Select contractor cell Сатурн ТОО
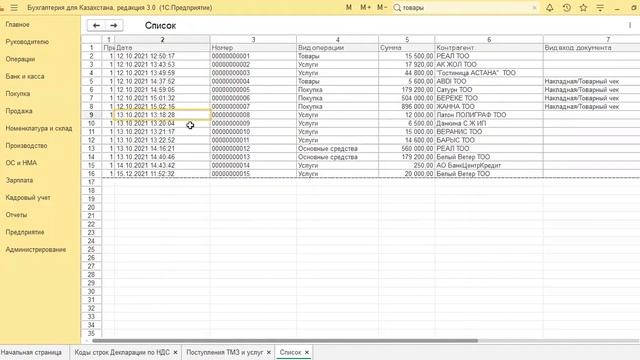 click(489, 89)
